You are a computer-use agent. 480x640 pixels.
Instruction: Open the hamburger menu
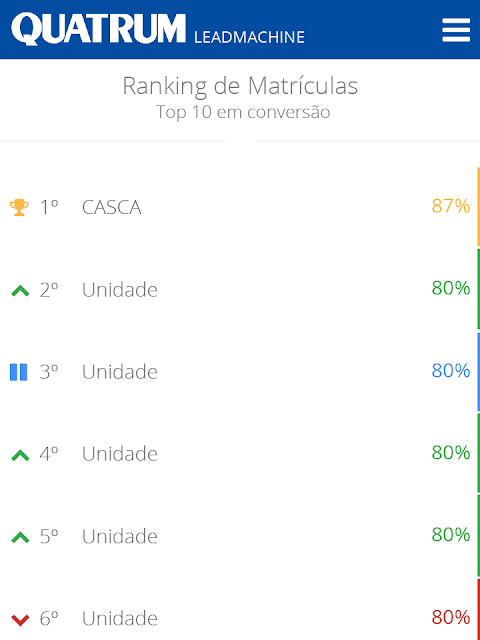pyautogui.click(x=456, y=30)
